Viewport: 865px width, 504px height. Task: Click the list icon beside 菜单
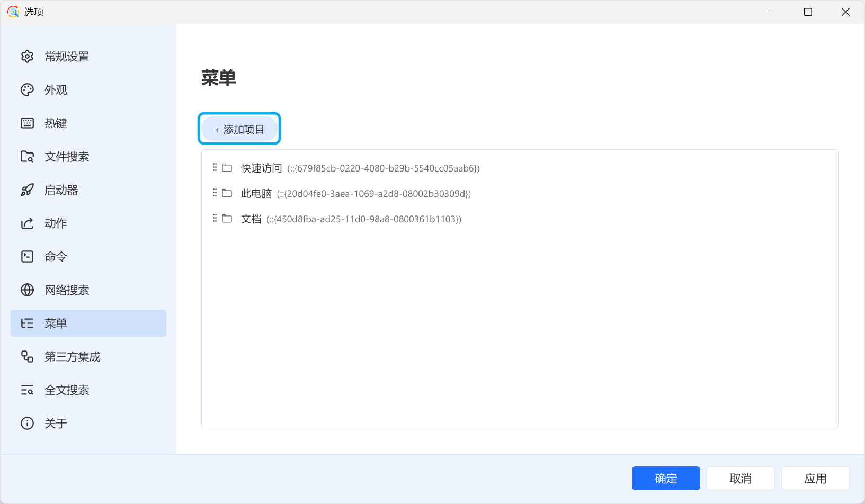click(x=27, y=323)
